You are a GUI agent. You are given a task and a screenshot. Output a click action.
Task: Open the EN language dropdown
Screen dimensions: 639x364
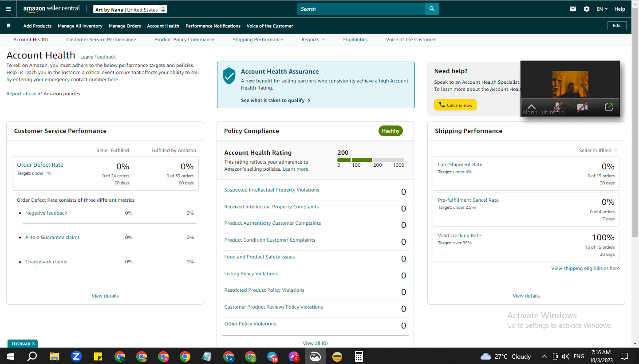(x=602, y=9)
